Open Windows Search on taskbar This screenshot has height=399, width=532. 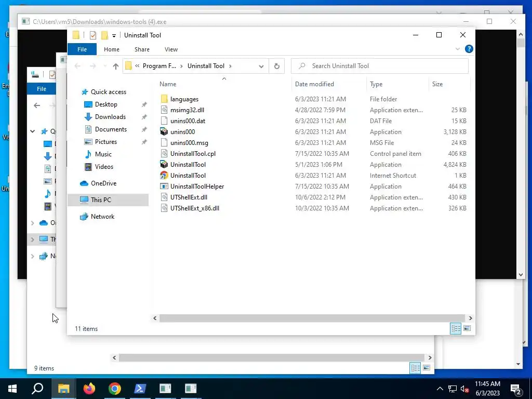37,389
